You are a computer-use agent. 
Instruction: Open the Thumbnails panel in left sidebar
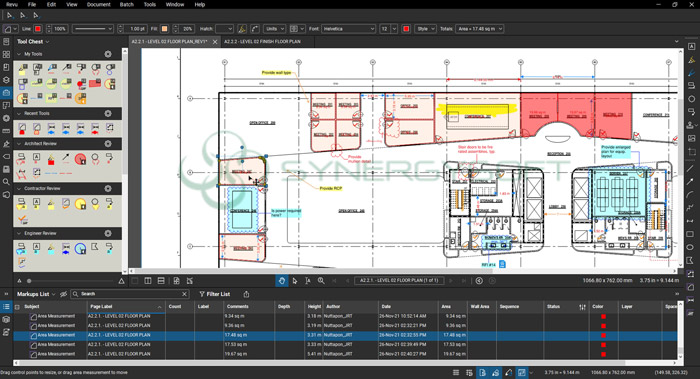[6, 54]
